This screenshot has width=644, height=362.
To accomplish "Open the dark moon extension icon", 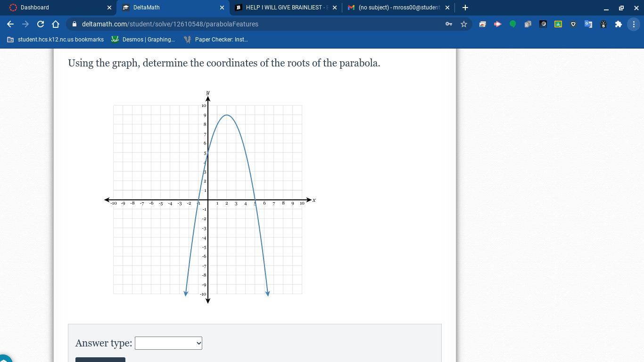I will point(543,24).
